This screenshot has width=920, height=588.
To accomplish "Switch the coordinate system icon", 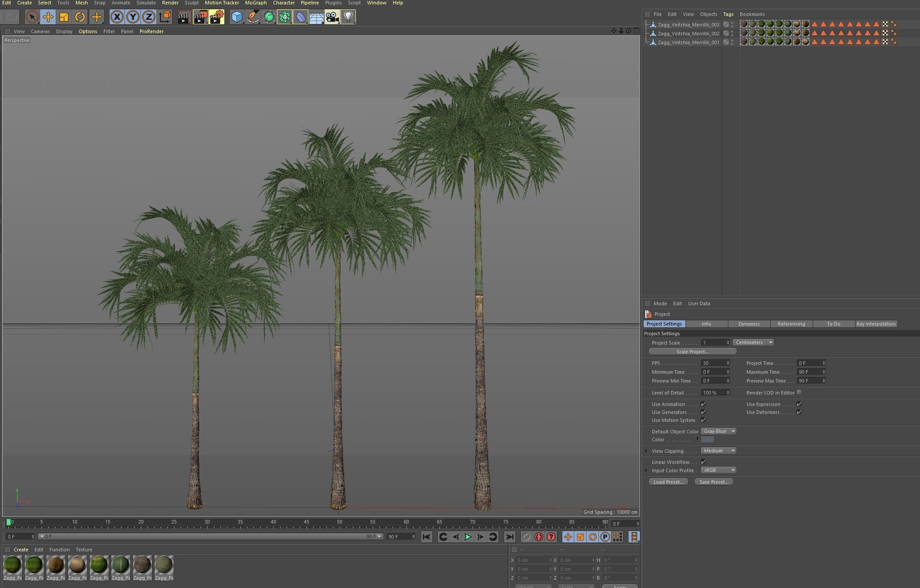I will pyautogui.click(x=165, y=17).
